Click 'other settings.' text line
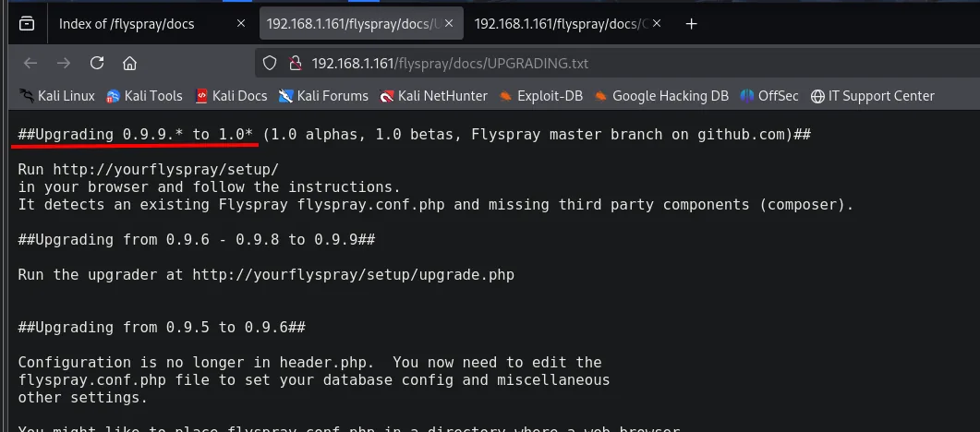This screenshot has height=432, width=980. 82,397
